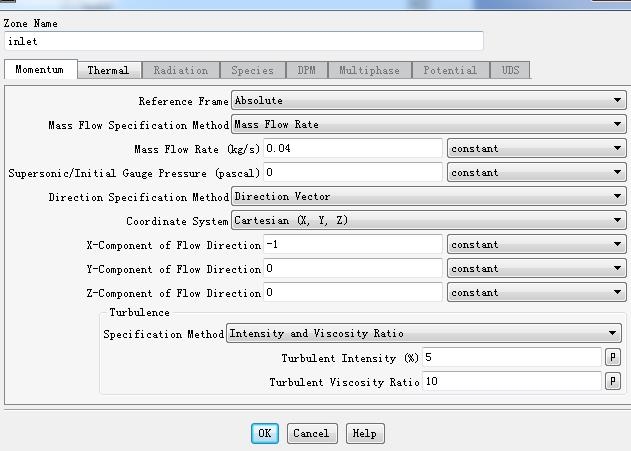
Task: Click the P button beside Turbulent Intensity
Action: coord(612,357)
